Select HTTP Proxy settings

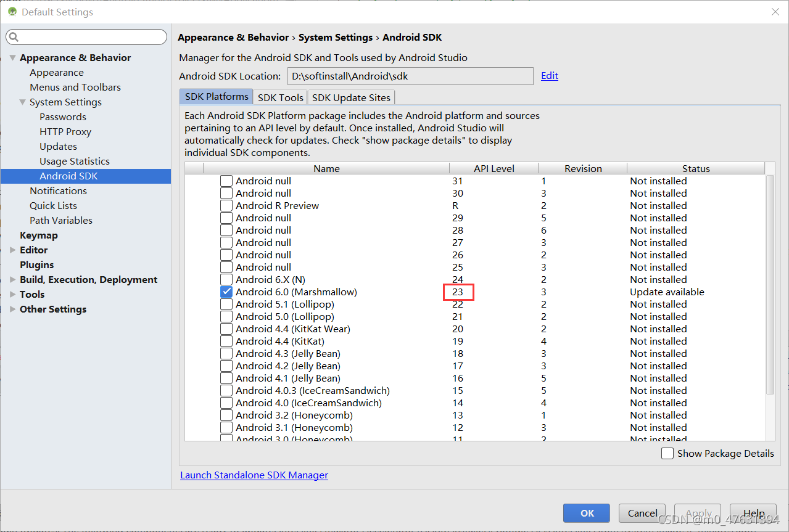pos(65,132)
